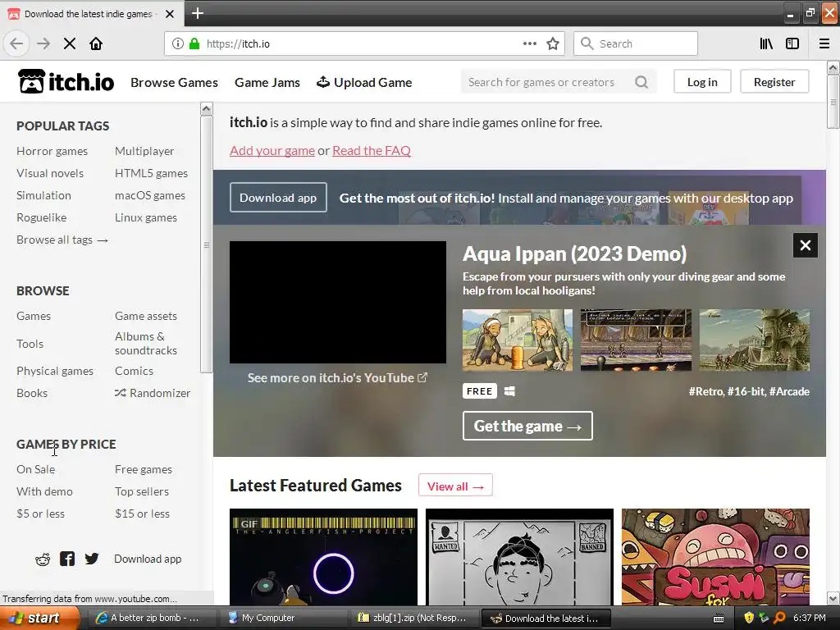The image size is (840, 630).
Task: Click the black video player area
Action: click(337, 302)
